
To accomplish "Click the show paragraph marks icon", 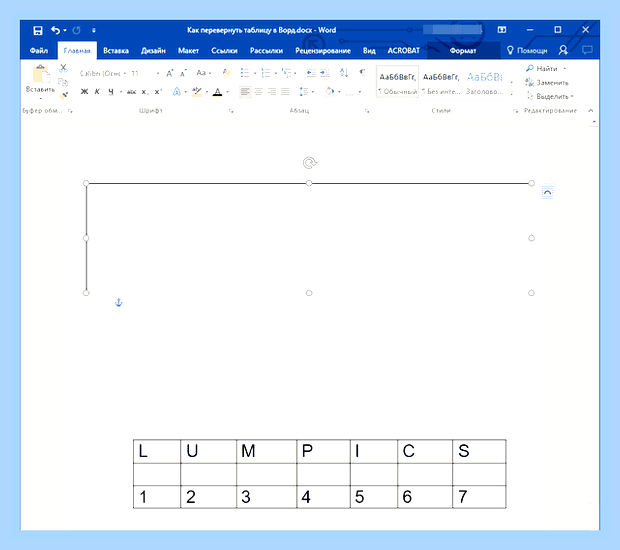I will [x=362, y=72].
